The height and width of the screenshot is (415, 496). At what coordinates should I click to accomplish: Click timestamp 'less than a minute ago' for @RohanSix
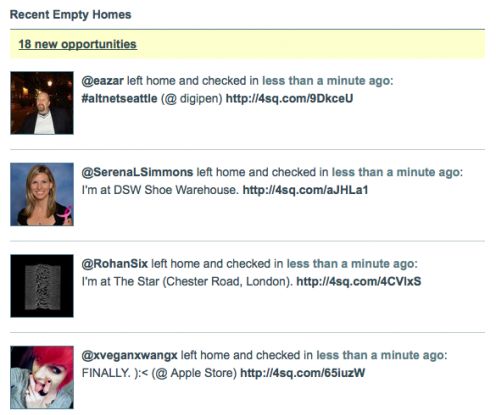click(x=350, y=264)
